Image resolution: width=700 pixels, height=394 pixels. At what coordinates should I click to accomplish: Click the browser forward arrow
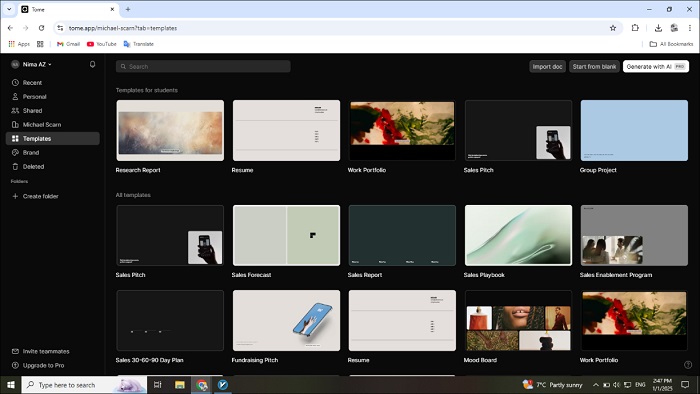26,28
